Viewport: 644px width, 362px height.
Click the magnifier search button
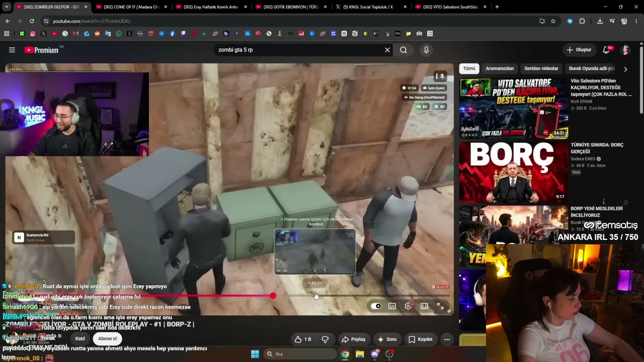coord(404,50)
